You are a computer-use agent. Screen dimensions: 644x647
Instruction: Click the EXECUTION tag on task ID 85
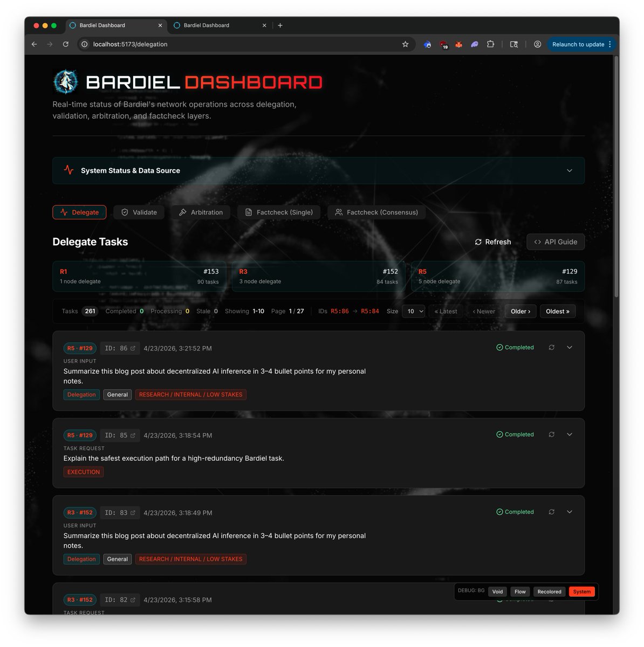tap(84, 472)
